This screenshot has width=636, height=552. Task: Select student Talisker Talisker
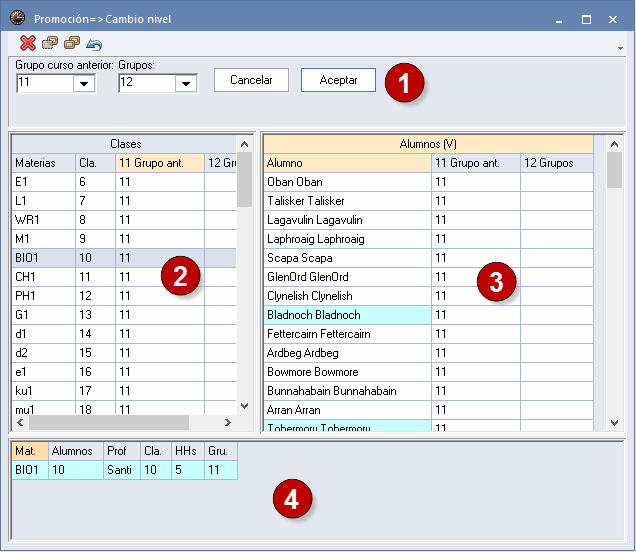(x=348, y=201)
